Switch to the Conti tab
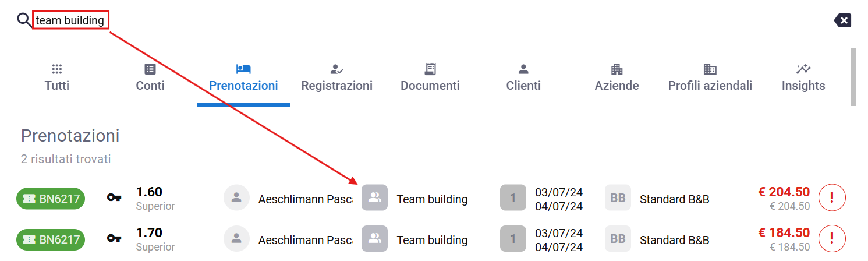The image size is (868, 261). click(x=150, y=77)
